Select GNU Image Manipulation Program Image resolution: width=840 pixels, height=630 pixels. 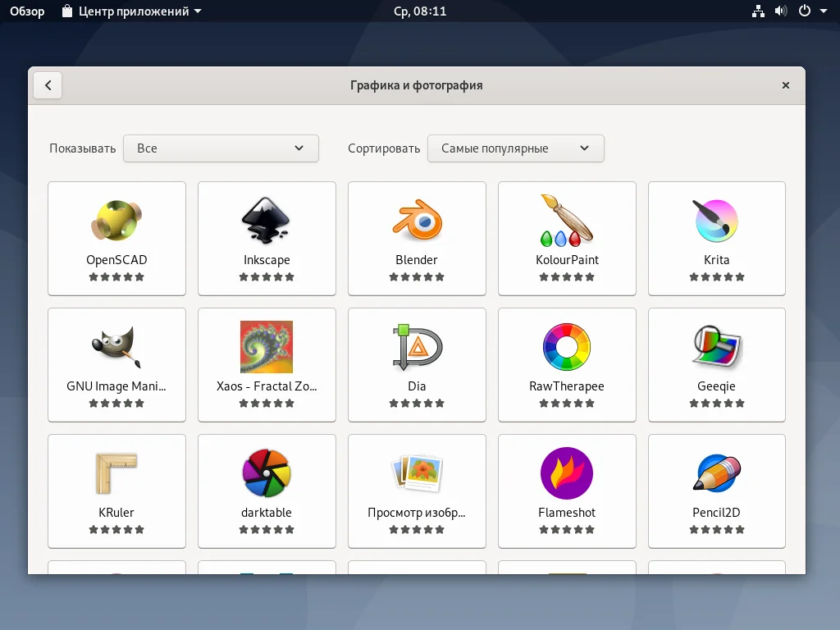coord(116,364)
